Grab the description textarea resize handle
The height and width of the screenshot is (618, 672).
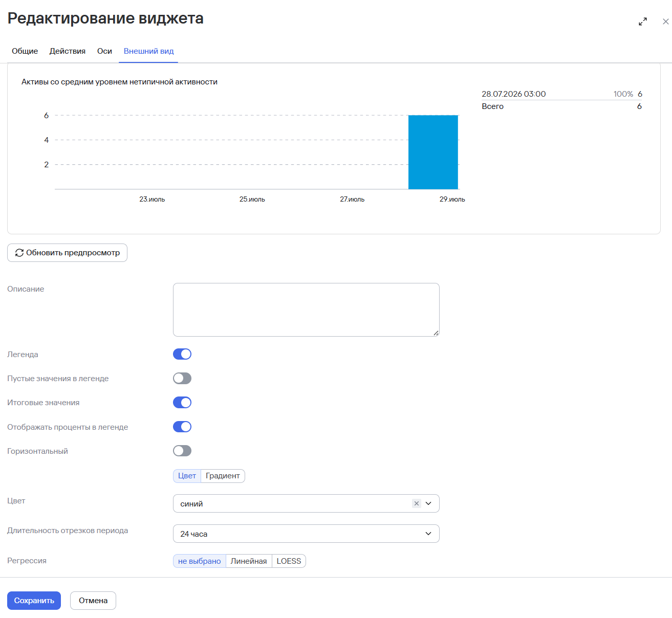pyautogui.click(x=436, y=333)
